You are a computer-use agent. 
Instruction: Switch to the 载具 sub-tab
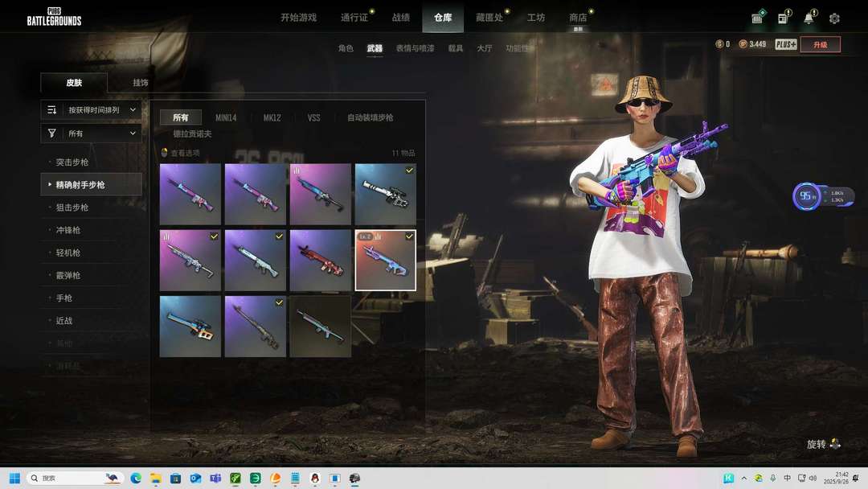(456, 48)
